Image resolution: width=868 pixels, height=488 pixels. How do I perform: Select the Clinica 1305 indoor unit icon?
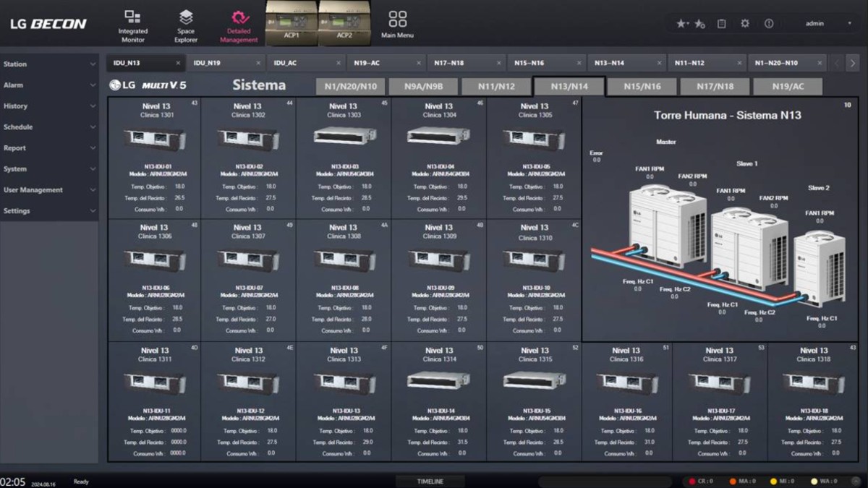click(x=534, y=139)
